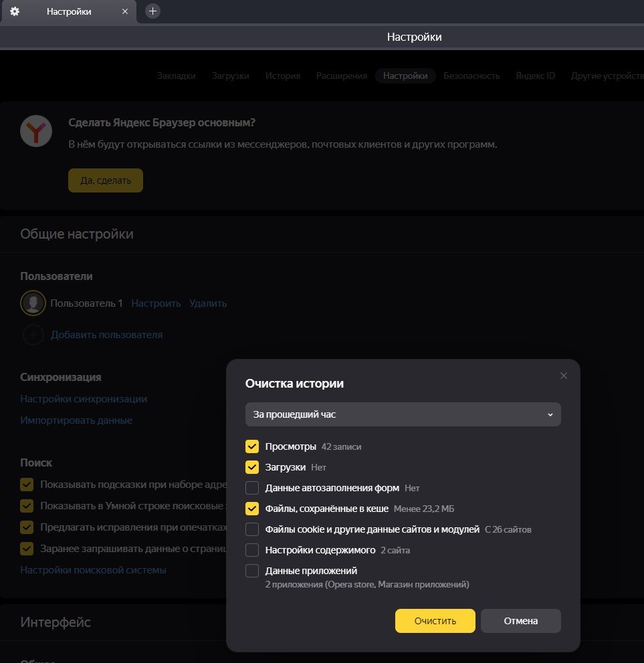Click the Очистка истории dialog title
Viewport: 644px width, 663px height.
point(294,384)
